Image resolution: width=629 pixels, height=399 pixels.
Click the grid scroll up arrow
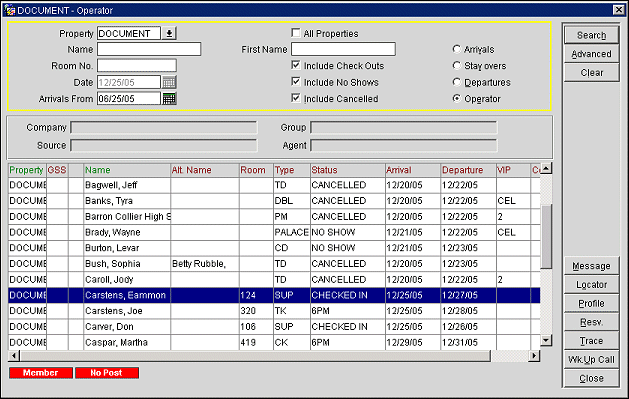[546, 169]
